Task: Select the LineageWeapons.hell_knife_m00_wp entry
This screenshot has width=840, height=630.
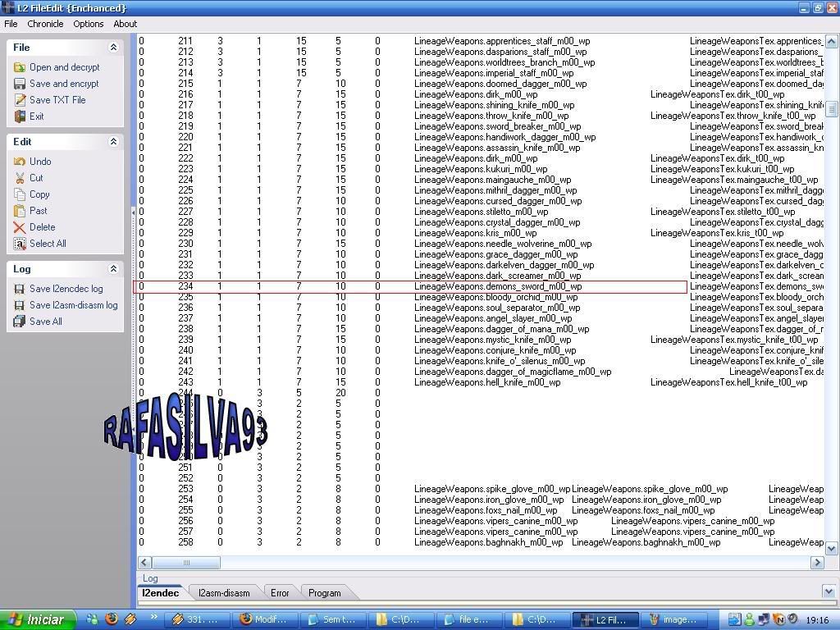Action: (x=487, y=382)
